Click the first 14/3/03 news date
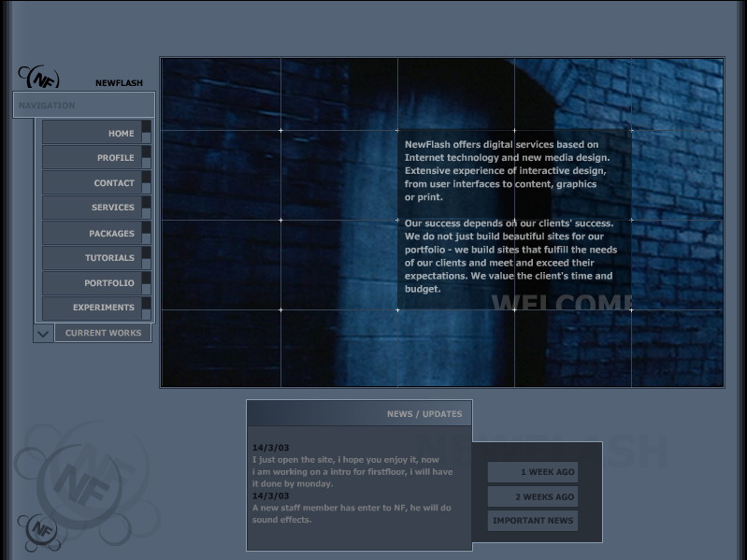 pos(270,448)
